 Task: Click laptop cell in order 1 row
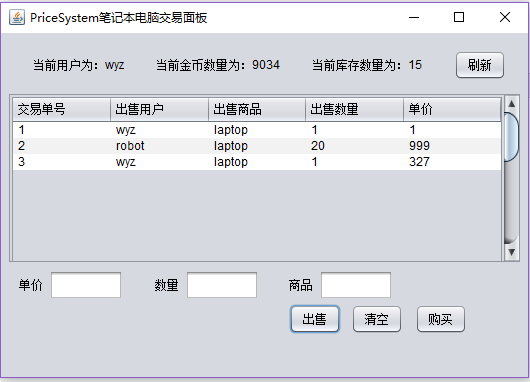click(257, 130)
